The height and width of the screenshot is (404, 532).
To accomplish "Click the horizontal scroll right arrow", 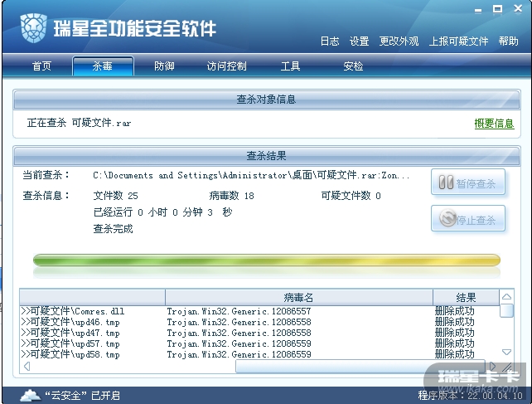I will pyautogui.click(x=493, y=367).
